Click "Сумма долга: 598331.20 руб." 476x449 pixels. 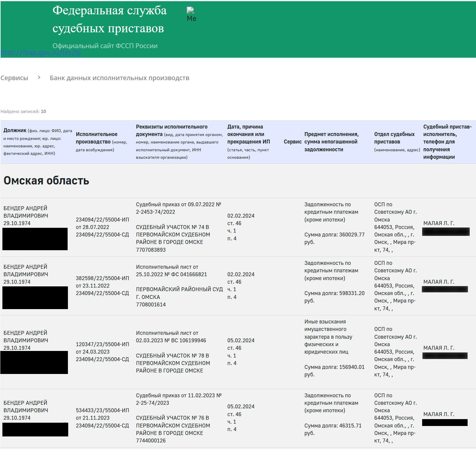(334, 297)
